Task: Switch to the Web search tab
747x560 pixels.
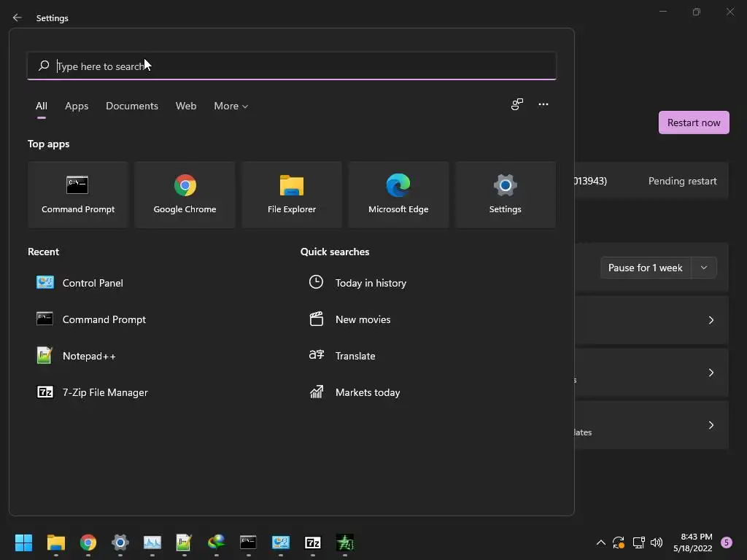Action: coord(186,106)
